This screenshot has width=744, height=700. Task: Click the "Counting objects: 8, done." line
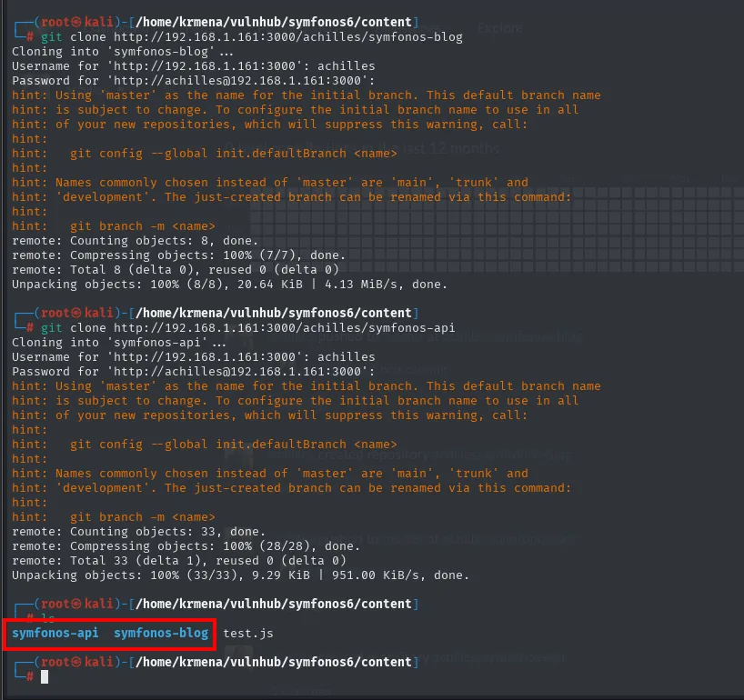tap(135, 241)
